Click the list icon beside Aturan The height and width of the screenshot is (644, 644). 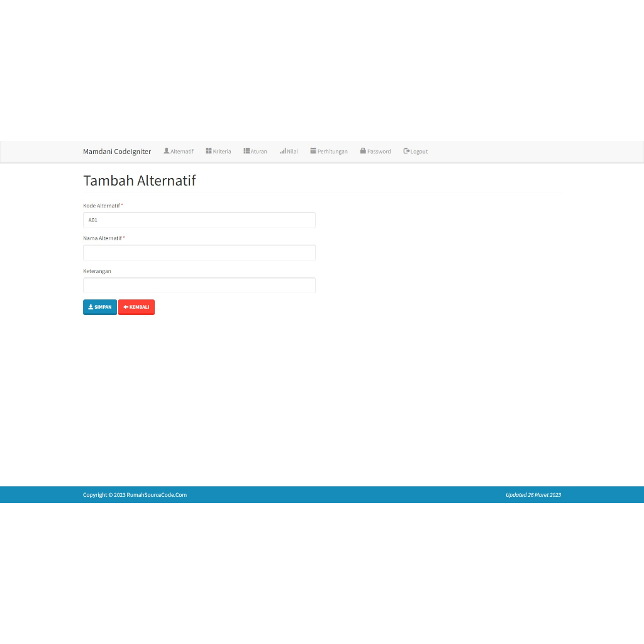coord(247,151)
